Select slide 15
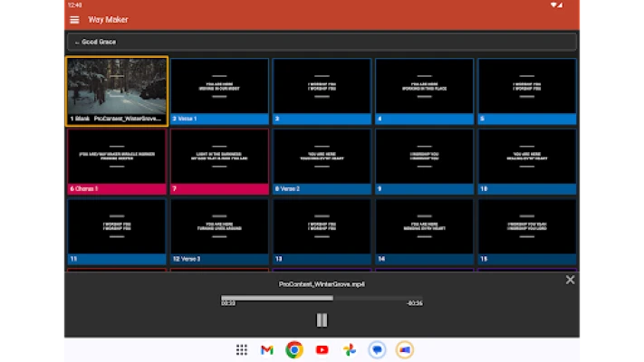644x362 pixels. pos(527,232)
